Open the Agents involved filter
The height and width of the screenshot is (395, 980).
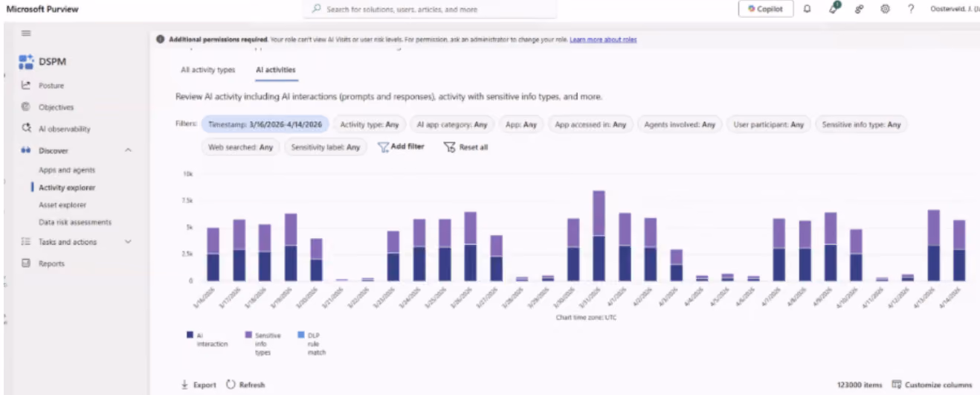pyautogui.click(x=679, y=125)
